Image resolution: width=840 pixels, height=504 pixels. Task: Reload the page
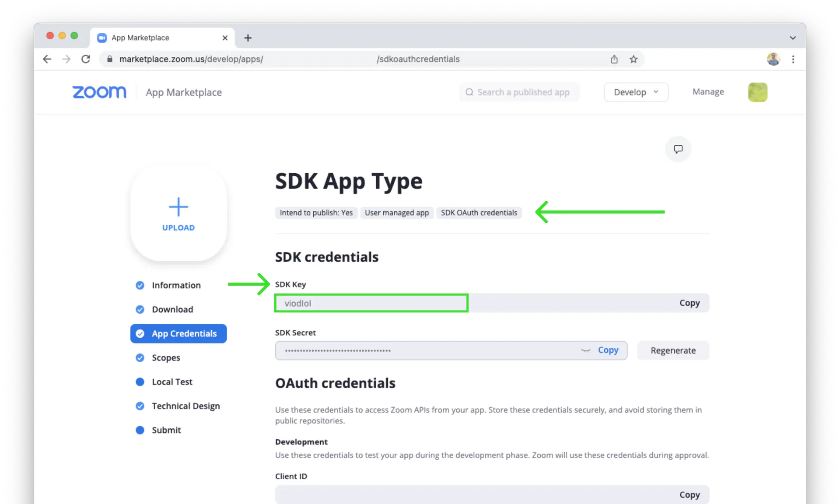[x=86, y=59]
